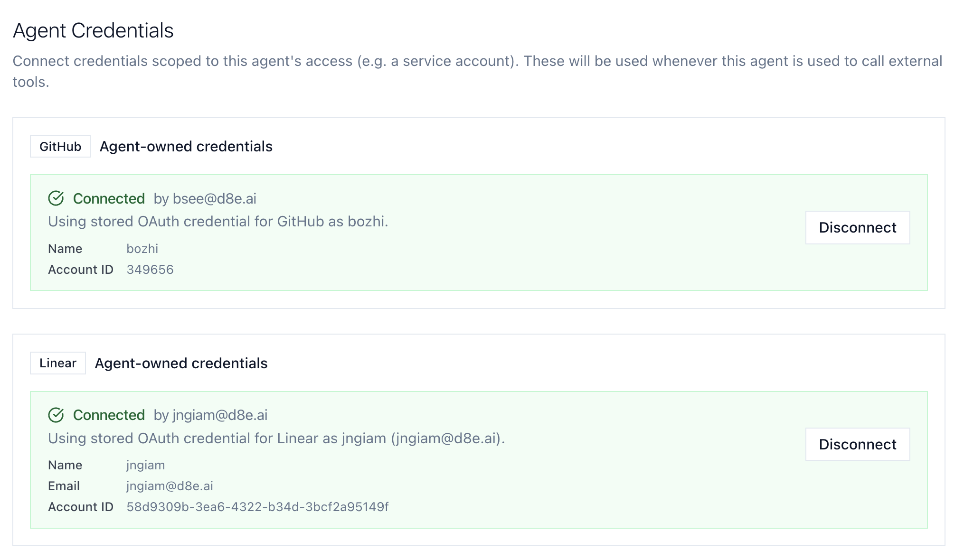Click the Linear provider badge
The height and width of the screenshot is (560, 964).
click(58, 363)
